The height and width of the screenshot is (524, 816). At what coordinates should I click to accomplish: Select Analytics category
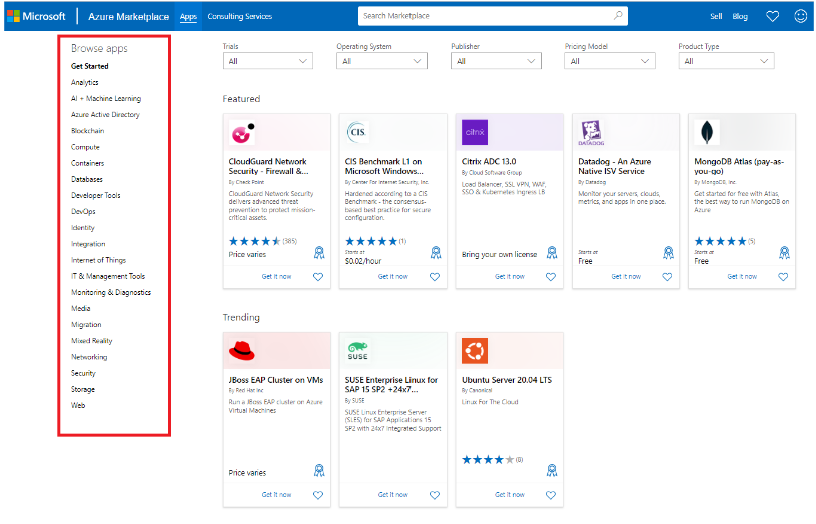[84, 82]
